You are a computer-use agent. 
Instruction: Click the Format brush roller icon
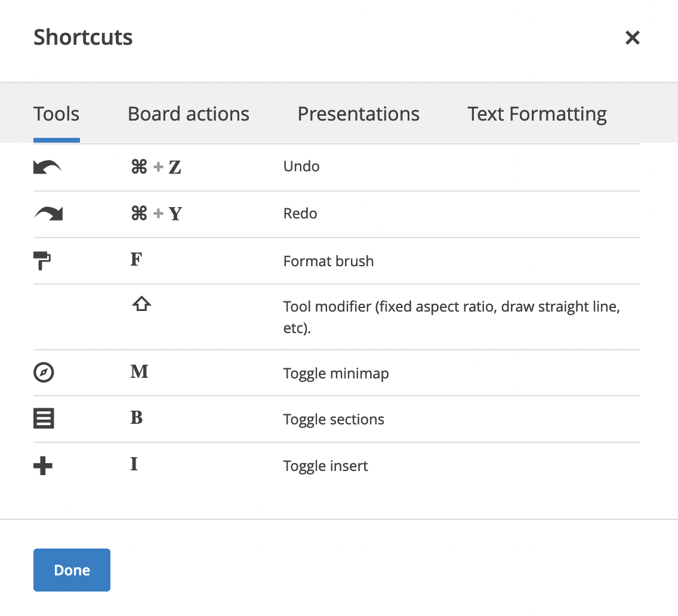(42, 261)
